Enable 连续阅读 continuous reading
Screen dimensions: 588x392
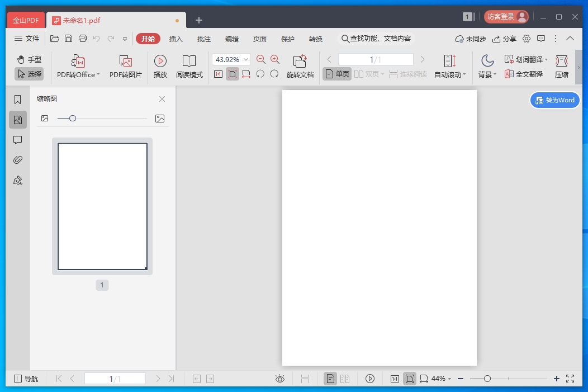(408, 74)
